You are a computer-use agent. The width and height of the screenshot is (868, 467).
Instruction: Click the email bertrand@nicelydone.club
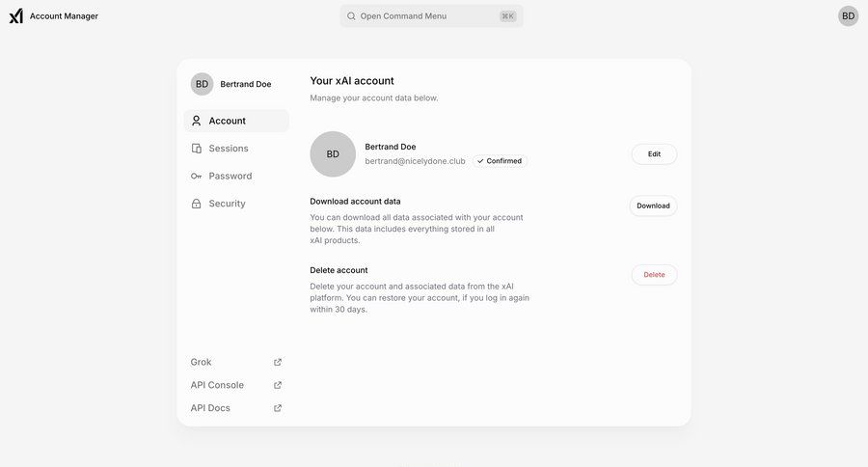coord(415,161)
